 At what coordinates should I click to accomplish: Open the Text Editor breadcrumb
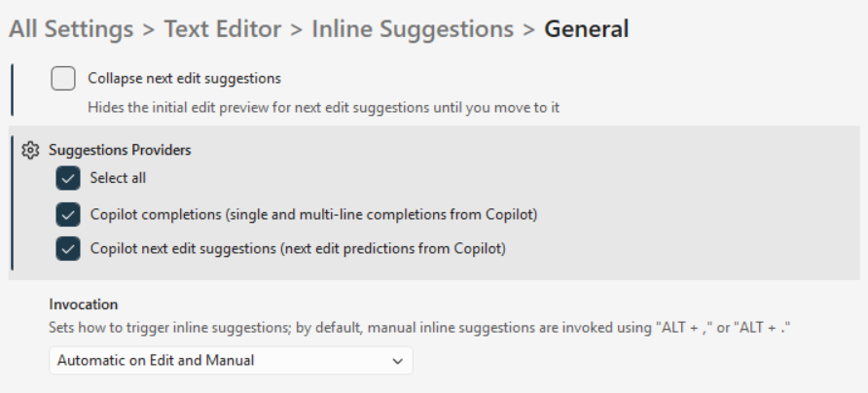pos(223,29)
